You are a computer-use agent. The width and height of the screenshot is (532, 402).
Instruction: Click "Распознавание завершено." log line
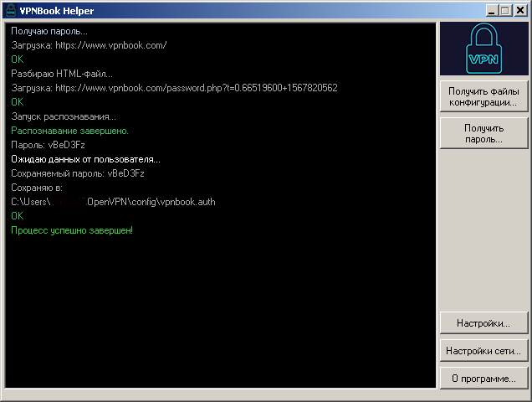(70, 131)
